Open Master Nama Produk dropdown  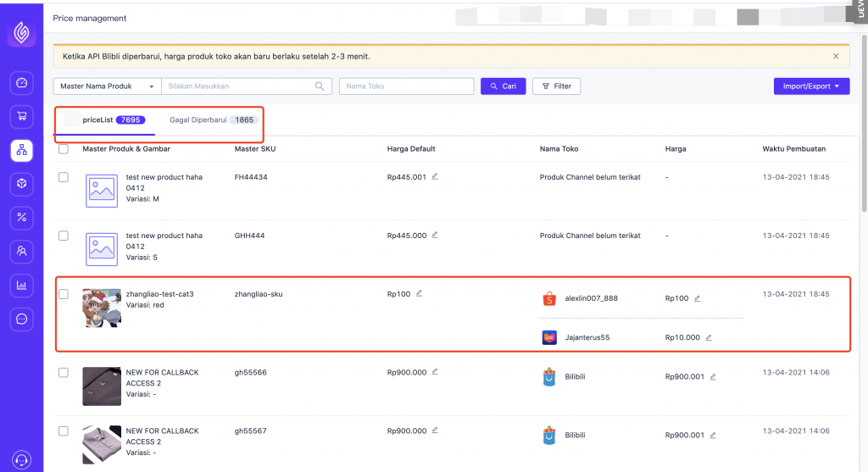point(107,86)
